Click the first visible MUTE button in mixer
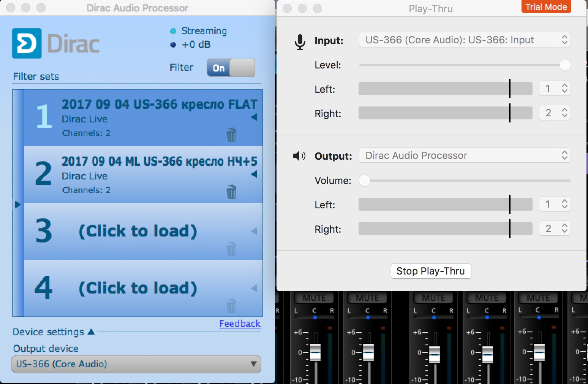The image size is (588, 384). 314,298
